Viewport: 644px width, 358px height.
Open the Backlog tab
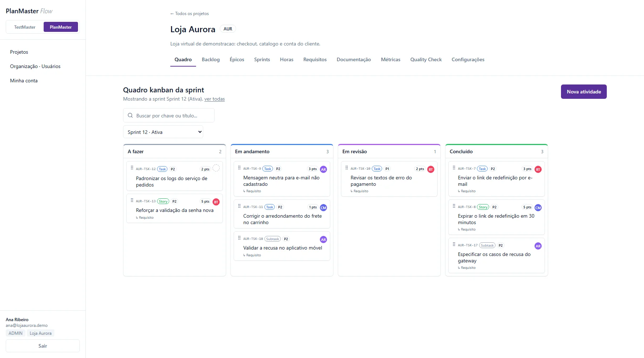(211, 60)
